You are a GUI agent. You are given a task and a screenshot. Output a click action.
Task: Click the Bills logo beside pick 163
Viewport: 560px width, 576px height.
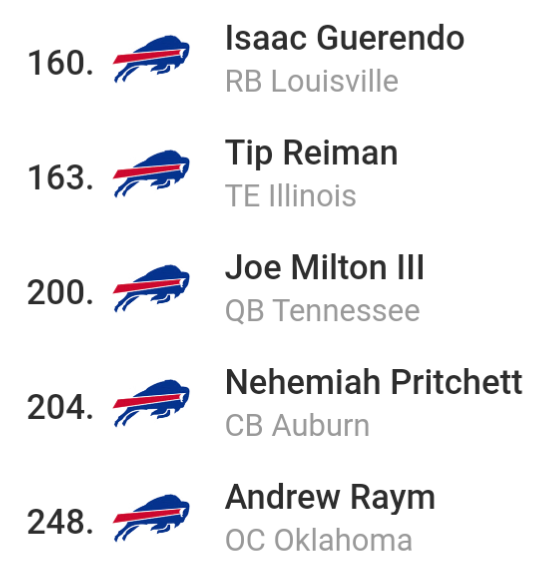[151, 173]
